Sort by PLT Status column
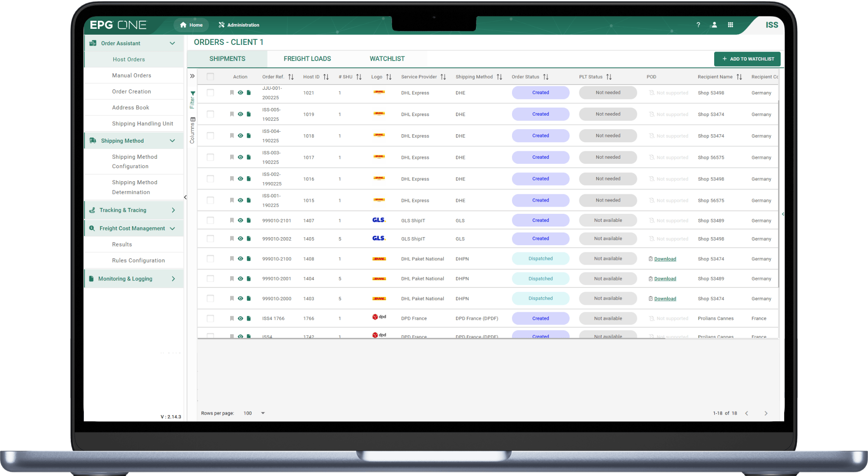The image size is (868, 476). pos(609,77)
